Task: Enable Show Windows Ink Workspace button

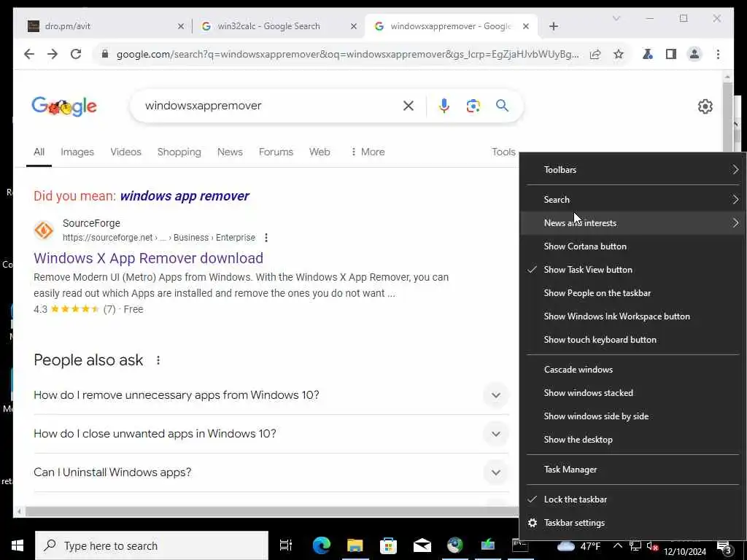Action: tap(632, 316)
